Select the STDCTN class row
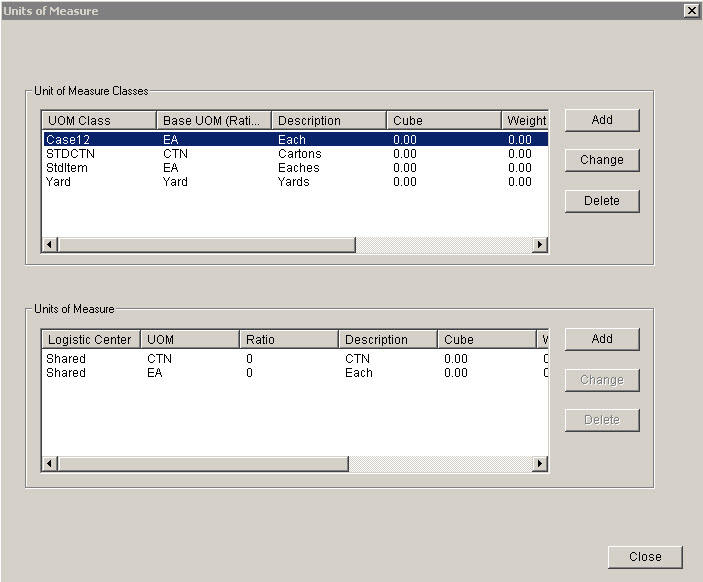The image size is (703, 582). (295, 154)
